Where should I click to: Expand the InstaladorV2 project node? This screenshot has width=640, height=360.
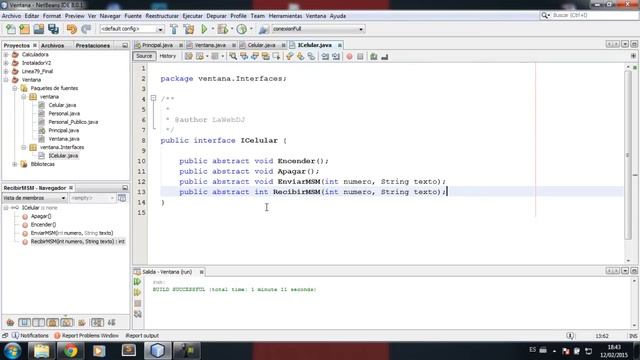click(6, 63)
